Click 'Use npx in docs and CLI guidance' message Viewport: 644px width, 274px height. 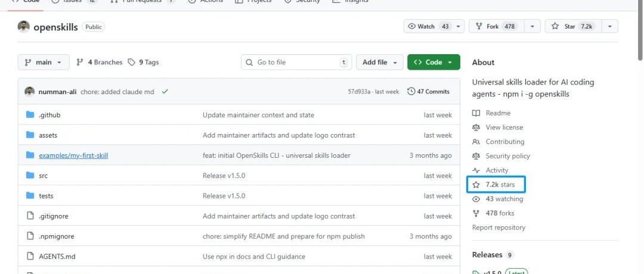(254, 257)
